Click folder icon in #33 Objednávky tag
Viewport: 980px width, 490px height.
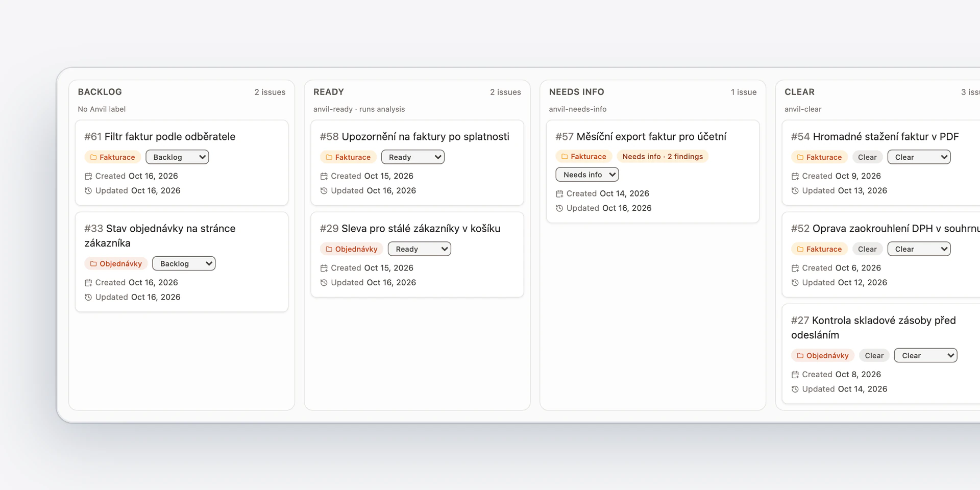click(93, 264)
